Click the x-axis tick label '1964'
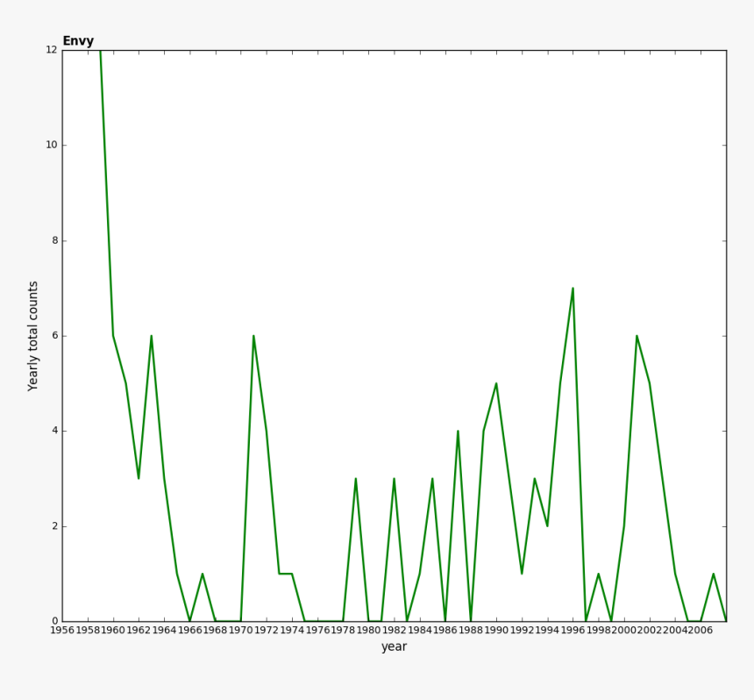The image size is (754, 700). pyautogui.click(x=165, y=630)
